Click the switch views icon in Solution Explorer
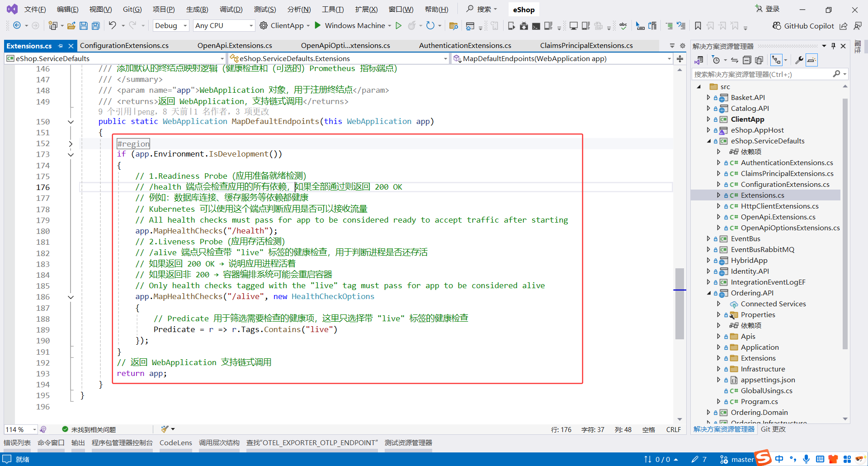868x466 pixels. [x=699, y=60]
